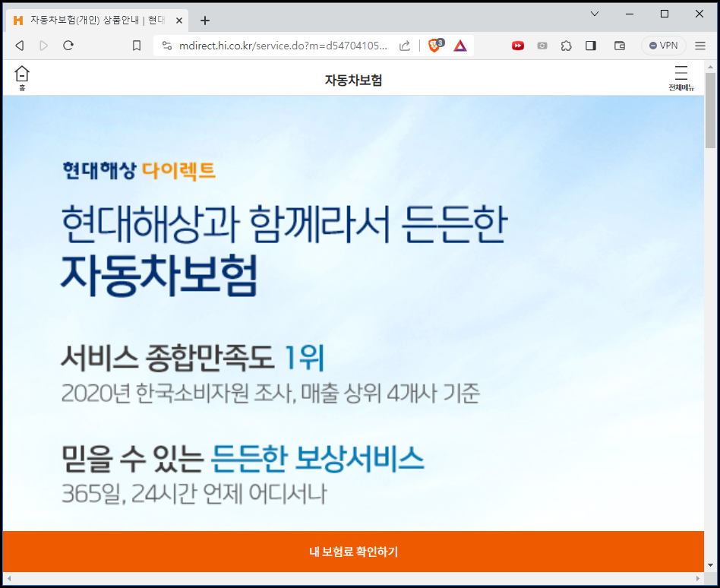
Task: Open Brave Shields lion icon
Action: (x=435, y=45)
